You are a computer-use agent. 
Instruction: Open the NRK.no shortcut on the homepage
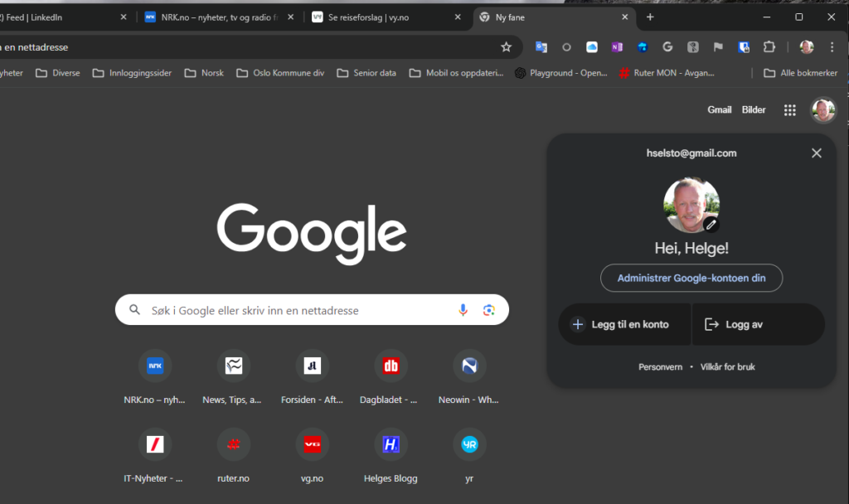pyautogui.click(x=154, y=365)
